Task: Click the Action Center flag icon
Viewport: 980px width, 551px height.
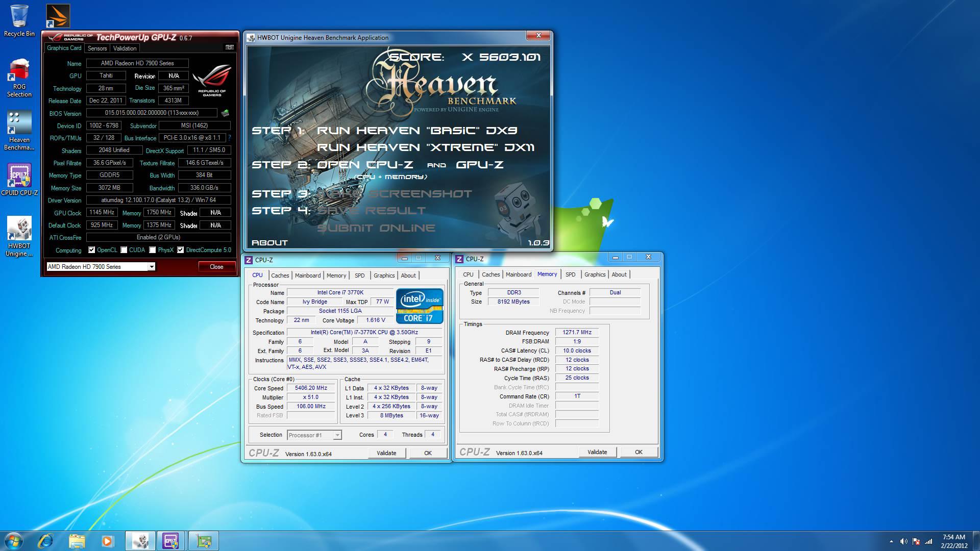Action: [x=916, y=541]
